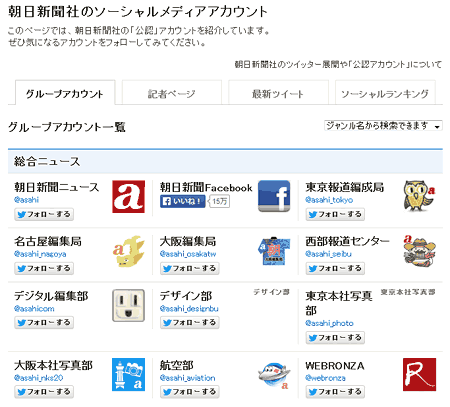Open the link about 朝日新聞社のツイッター展開や公認アカウント

tap(338, 64)
